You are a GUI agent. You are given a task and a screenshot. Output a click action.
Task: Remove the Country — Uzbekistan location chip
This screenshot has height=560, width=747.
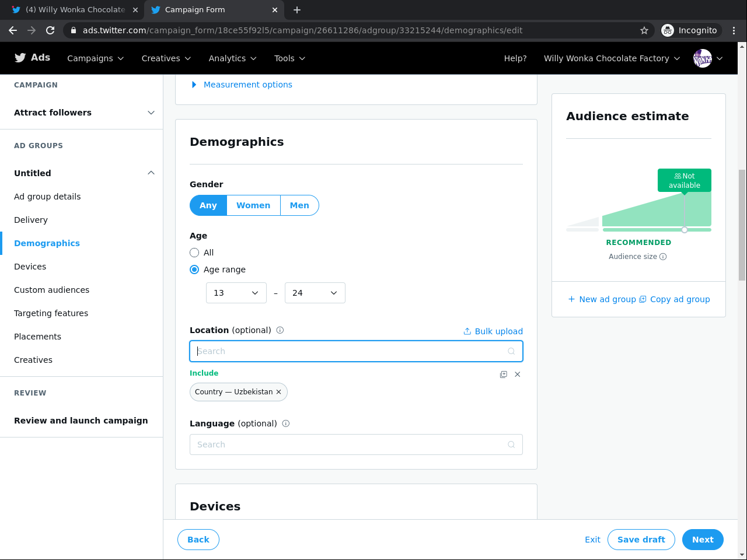tap(279, 392)
